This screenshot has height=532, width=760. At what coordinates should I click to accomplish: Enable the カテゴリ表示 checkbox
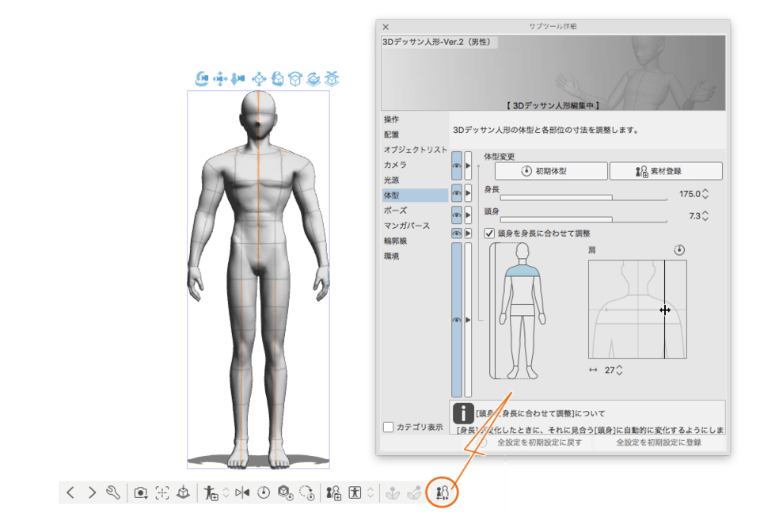389,427
